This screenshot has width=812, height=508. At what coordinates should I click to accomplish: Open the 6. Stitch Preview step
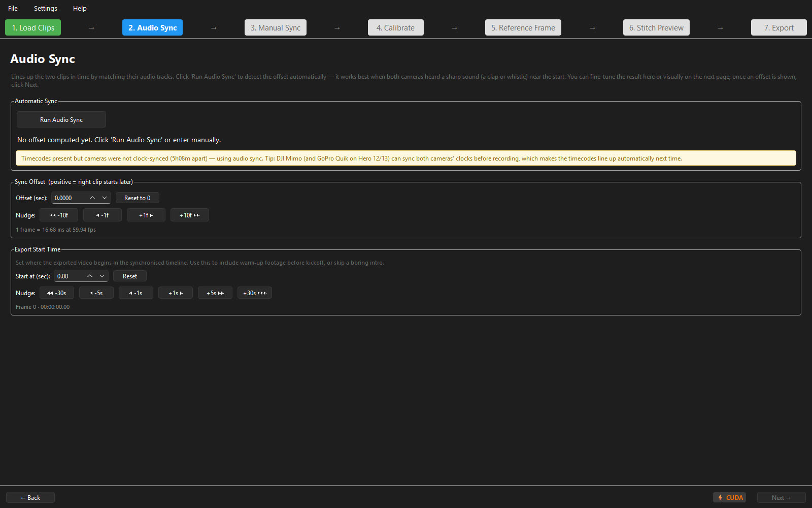(x=656, y=27)
